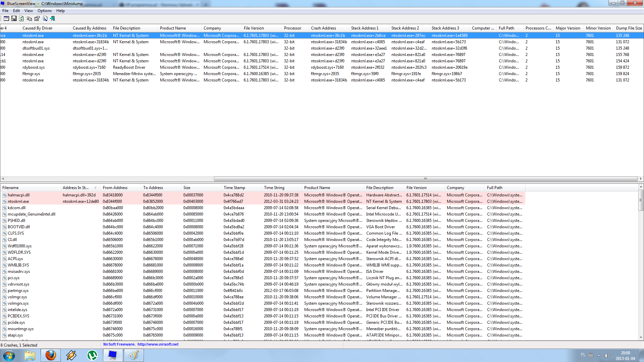Open the Help menu

pos(60,11)
